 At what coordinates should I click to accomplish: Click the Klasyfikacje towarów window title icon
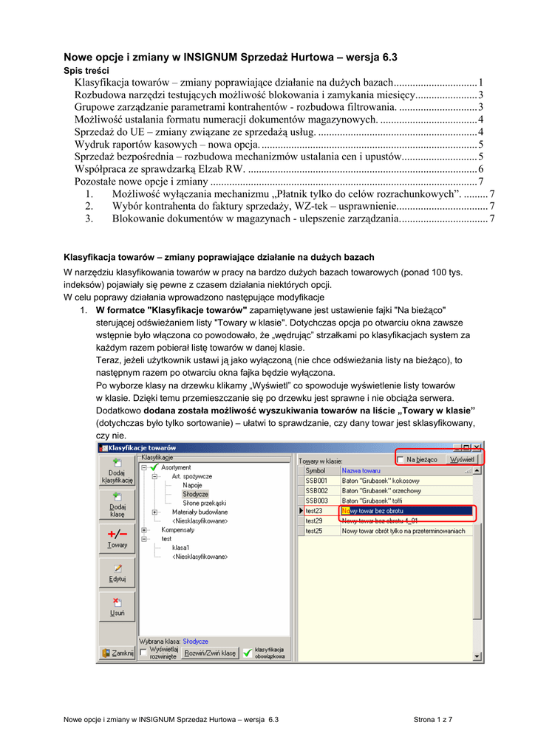point(103,447)
